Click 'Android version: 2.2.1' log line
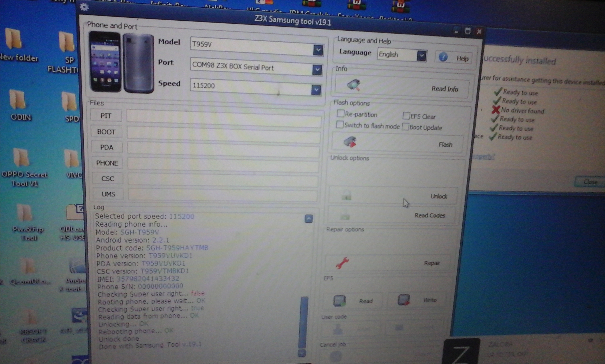Screen dimensions: 605x364 point(132,240)
